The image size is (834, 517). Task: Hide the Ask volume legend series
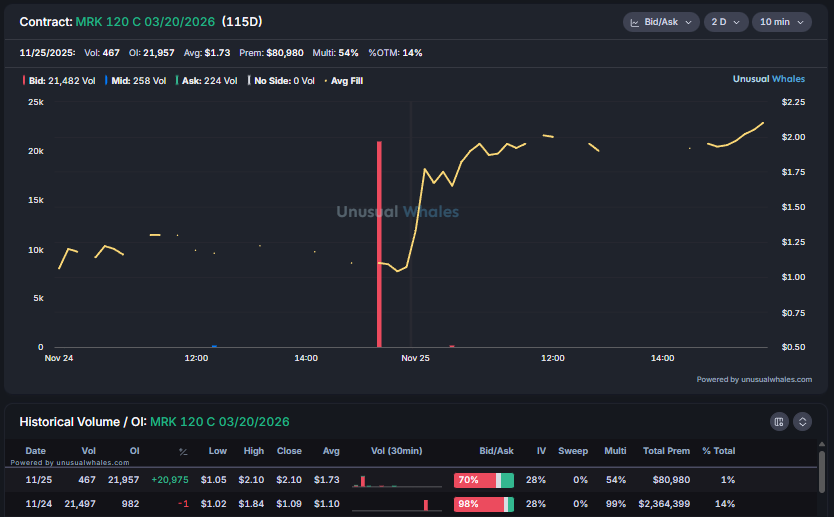[208, 81]
